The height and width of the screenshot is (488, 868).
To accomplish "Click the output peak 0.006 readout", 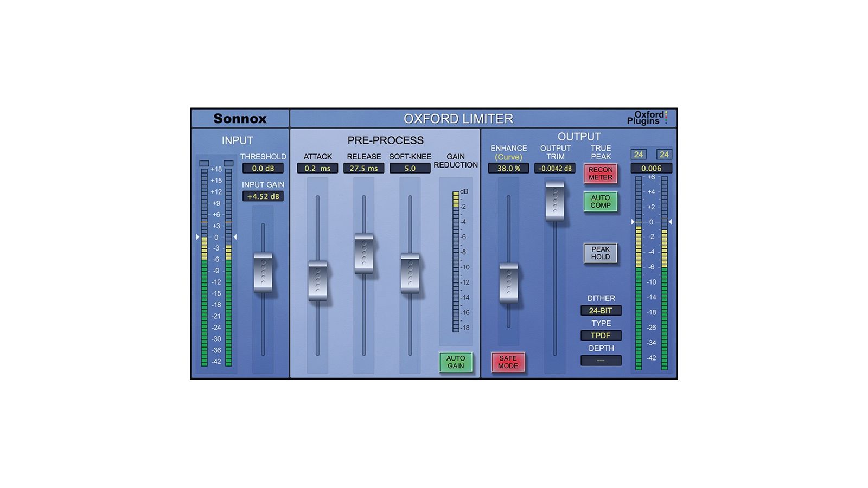I will click(651, 169).
